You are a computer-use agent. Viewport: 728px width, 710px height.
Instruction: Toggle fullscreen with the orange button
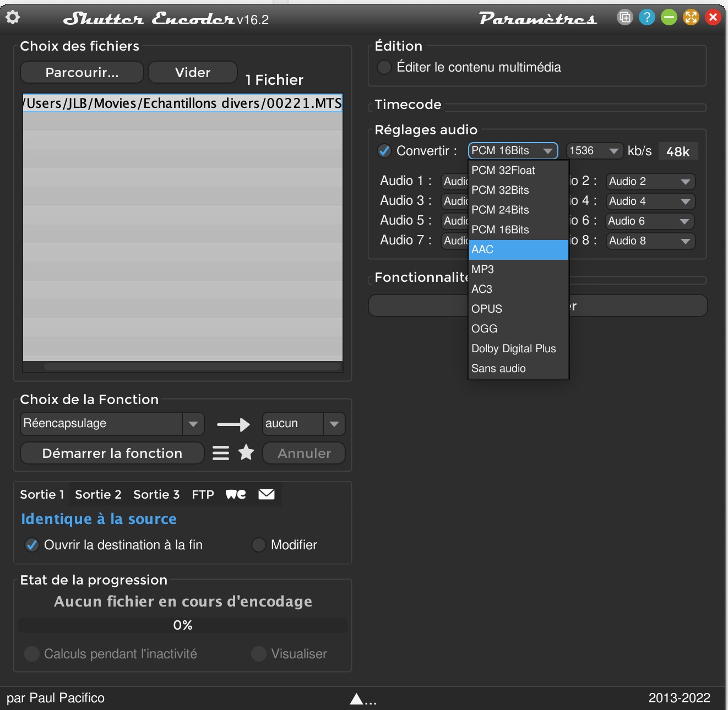coord(691,18)
